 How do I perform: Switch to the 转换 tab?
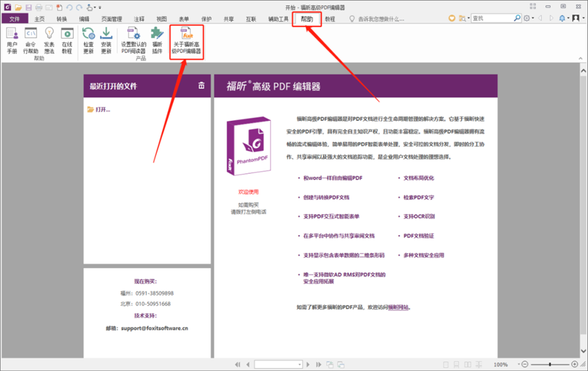tap(62, 19)
